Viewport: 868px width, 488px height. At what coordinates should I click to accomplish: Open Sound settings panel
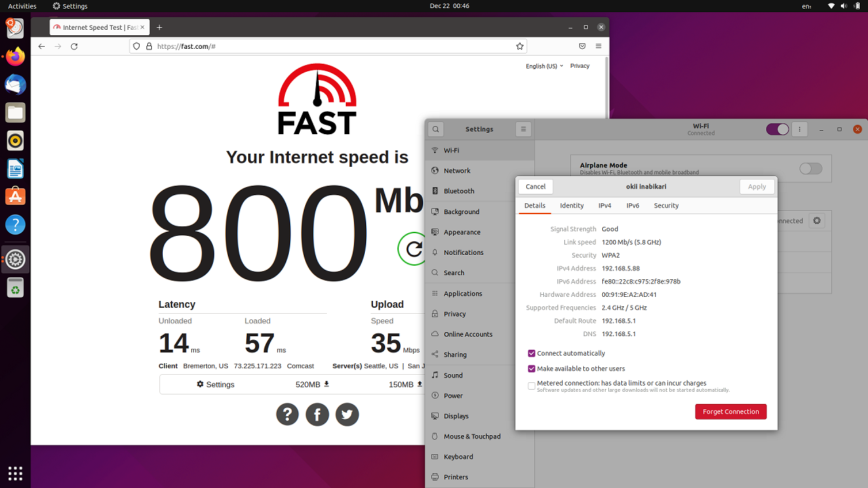click(480, 375)
